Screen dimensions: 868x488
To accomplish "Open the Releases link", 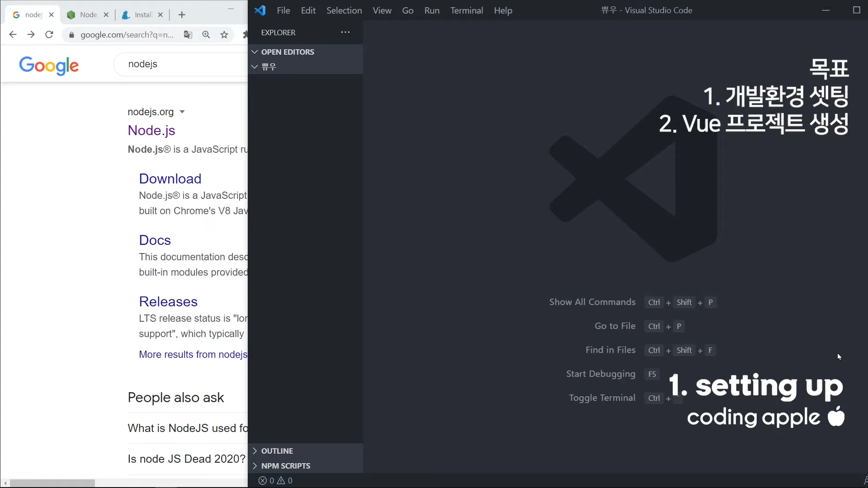I will [x=168, y=301].
